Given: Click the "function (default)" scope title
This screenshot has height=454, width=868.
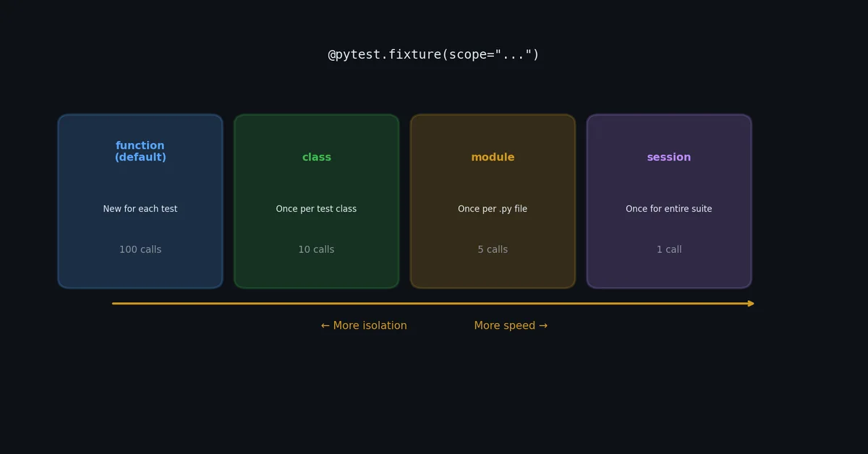Looking at the screenshot, I should (140, 152).
